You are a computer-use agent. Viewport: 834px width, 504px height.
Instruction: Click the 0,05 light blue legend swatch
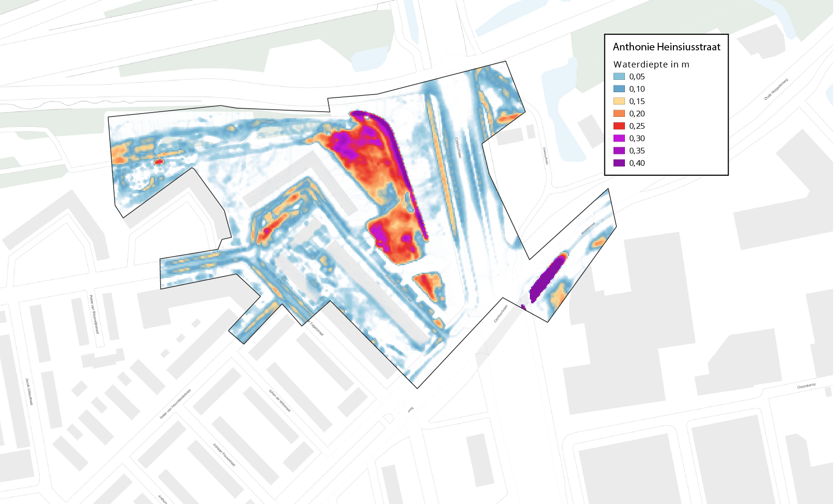click(x=619, y=76)
